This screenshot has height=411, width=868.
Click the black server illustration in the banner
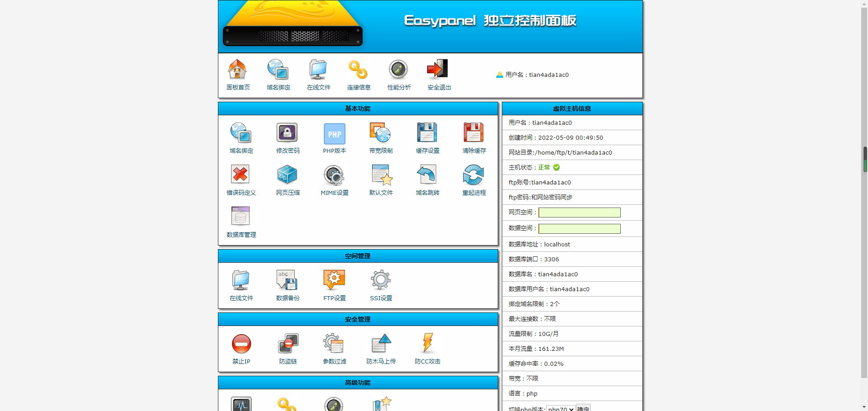click(292, 36)
